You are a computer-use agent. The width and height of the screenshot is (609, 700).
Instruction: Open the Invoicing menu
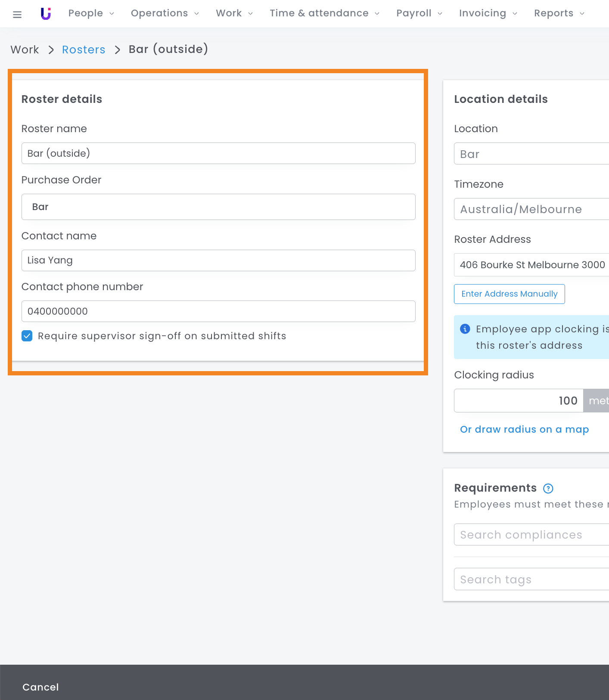tap(488, 13)
